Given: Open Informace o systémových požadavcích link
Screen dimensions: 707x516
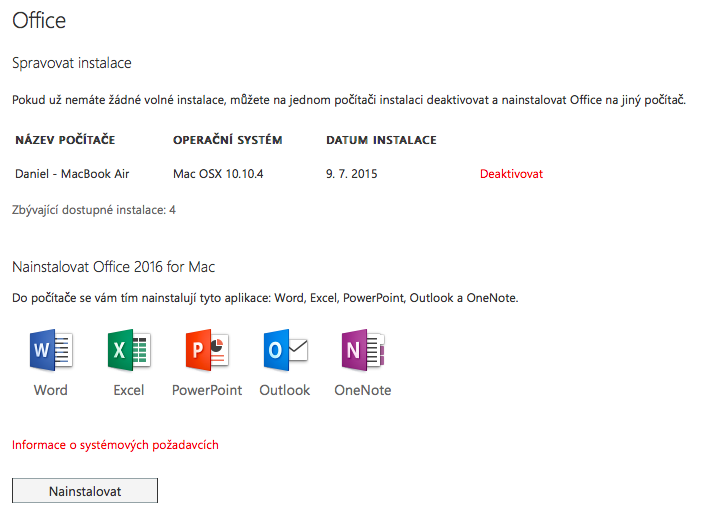Looking at the screenshot, I should coord(115,445).
